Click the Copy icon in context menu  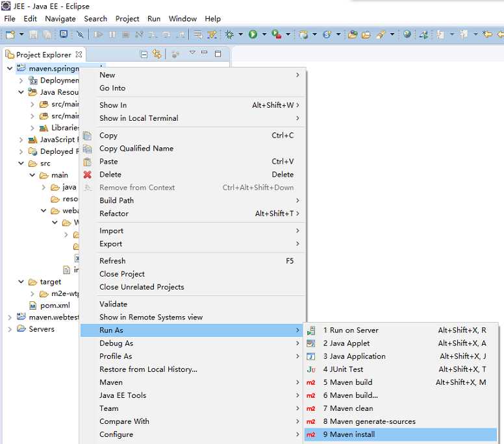pyautogui.click(x=87, y=136)
